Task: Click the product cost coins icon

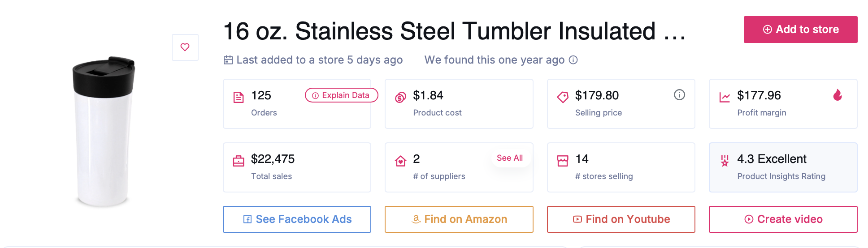Action: click(400, 97)
